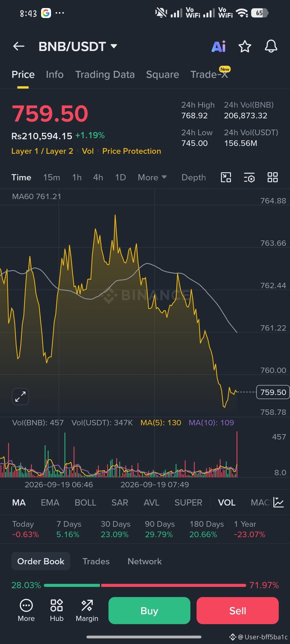This screenshot has width=290, height=644.
Task: Expand the BNB/USDT pair dropdown
Action: pyautogui.click(x=114, y=46)
